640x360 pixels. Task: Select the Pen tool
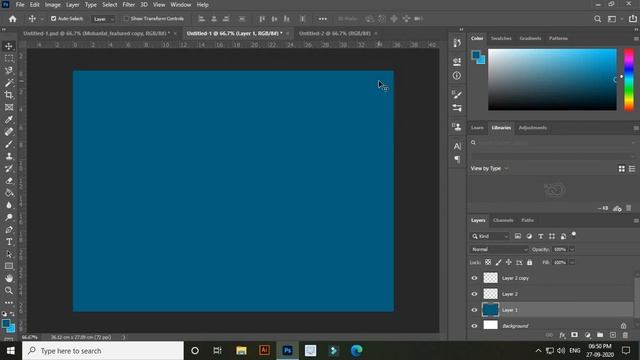coord(9,230)
